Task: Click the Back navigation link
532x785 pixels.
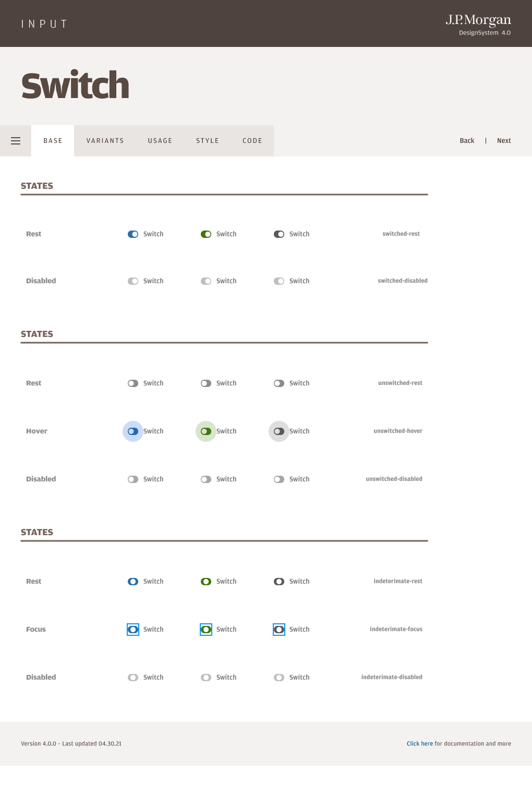Action: [x=467, y=141]
